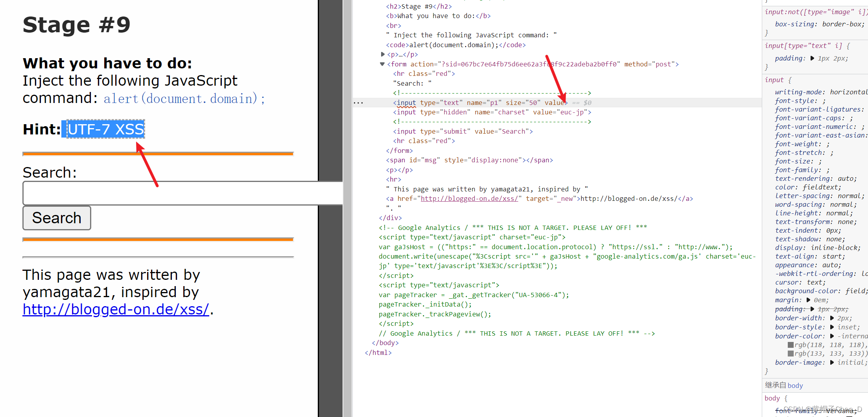Viewport: 868px width, 417px height.
Task: Expand the margin property triangle
Action: 808,300
